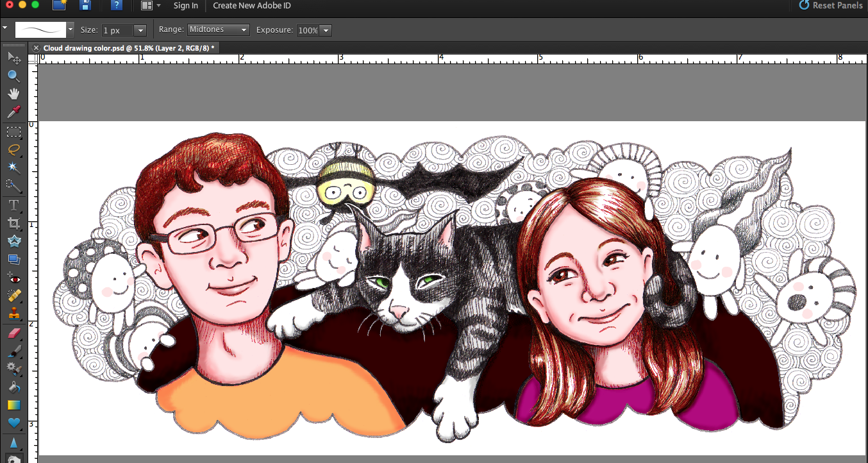Save the file with floppy disk icon
The image size is (868, 463).
[x=85, y=5]
